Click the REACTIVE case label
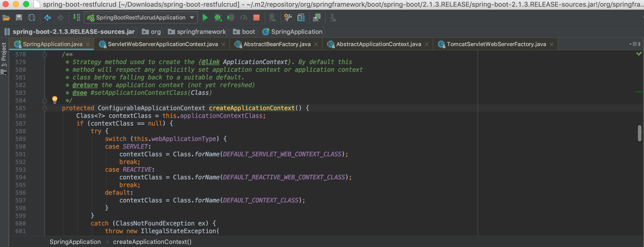 pos(137,170)
